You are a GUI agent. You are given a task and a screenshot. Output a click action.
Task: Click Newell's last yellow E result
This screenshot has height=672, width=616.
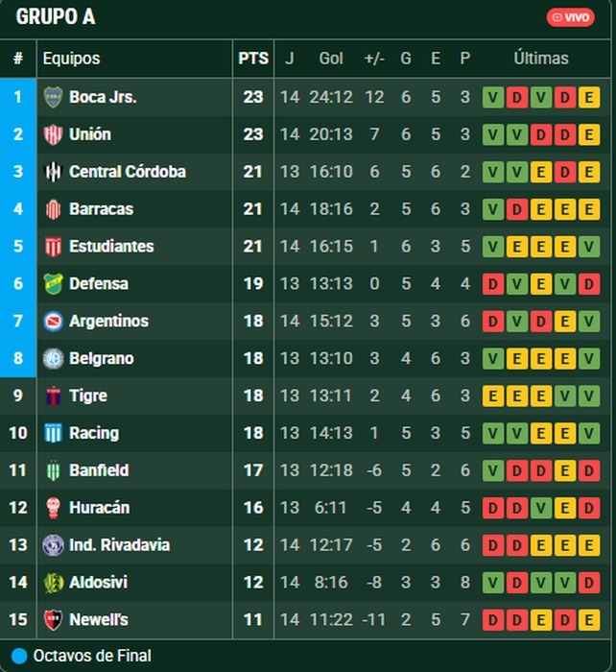coord(589,620)
